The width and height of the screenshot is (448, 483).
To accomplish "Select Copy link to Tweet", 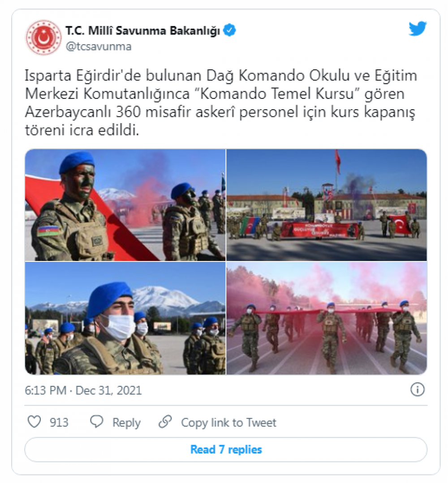I will click(228, 422).
